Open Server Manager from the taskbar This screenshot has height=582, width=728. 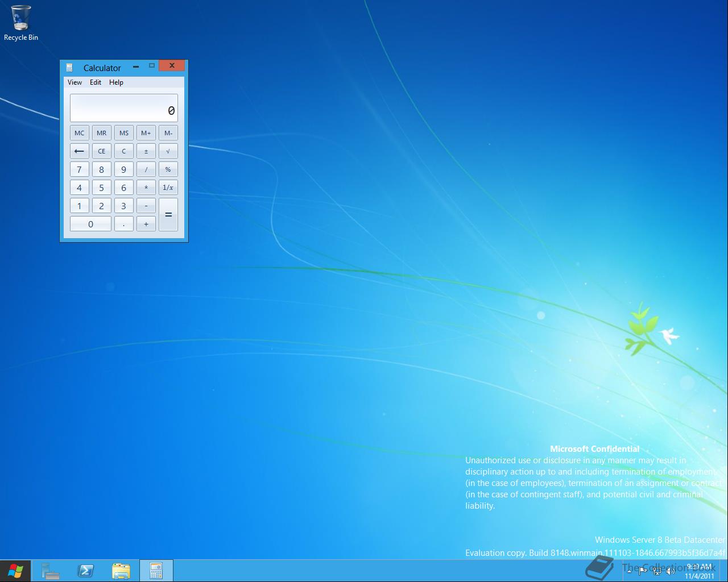point(50,571)
